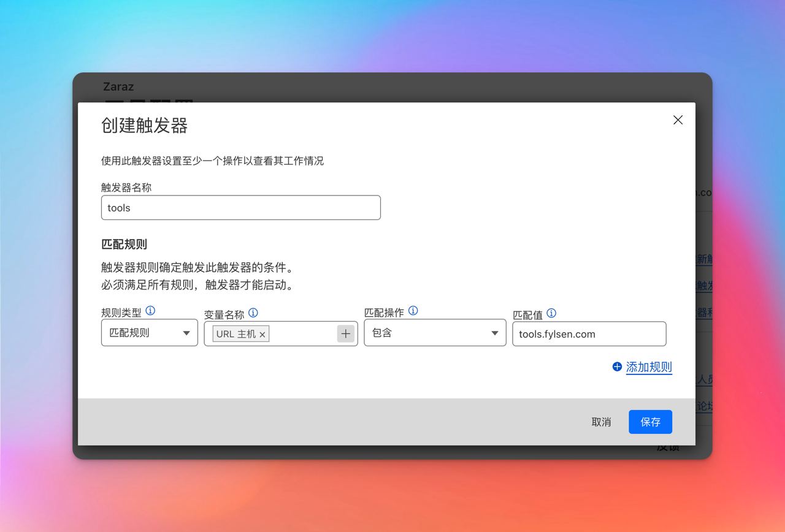Click the plus button in the variable name field
785x532 pixels.
coord(346,333)
